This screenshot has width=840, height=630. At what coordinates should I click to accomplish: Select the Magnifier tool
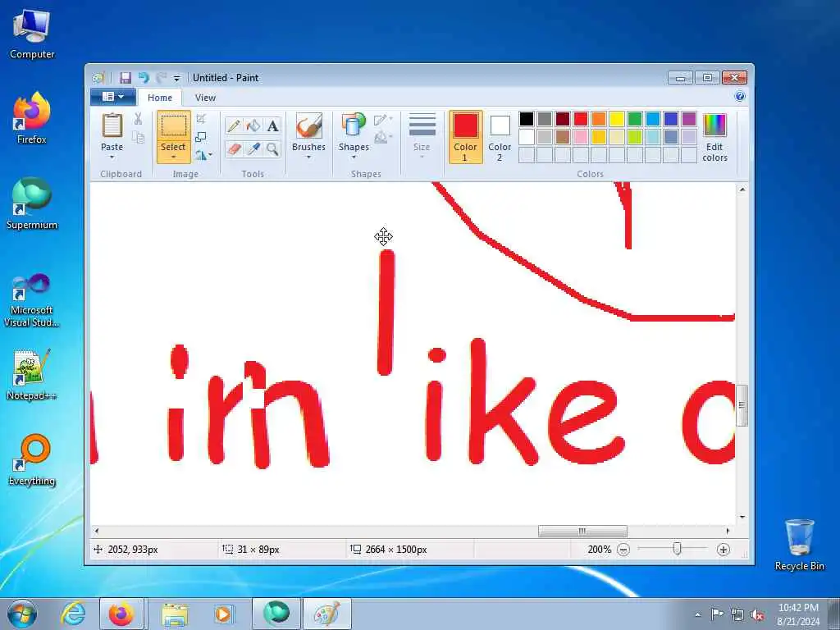coord(272,148)
